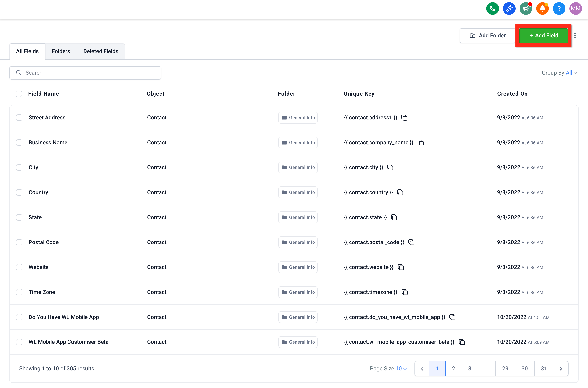
Task: Expand the Group By All dropdown
Action: coord(560,73)
